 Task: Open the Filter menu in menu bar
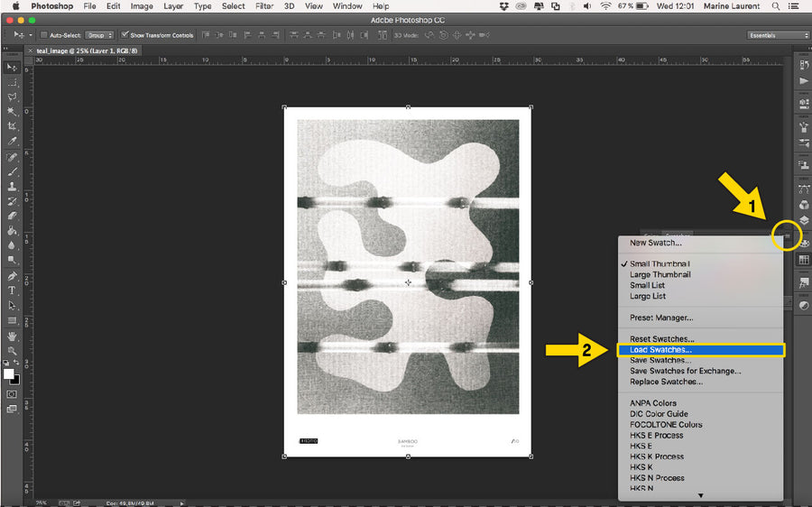click(x=263, y=6)
